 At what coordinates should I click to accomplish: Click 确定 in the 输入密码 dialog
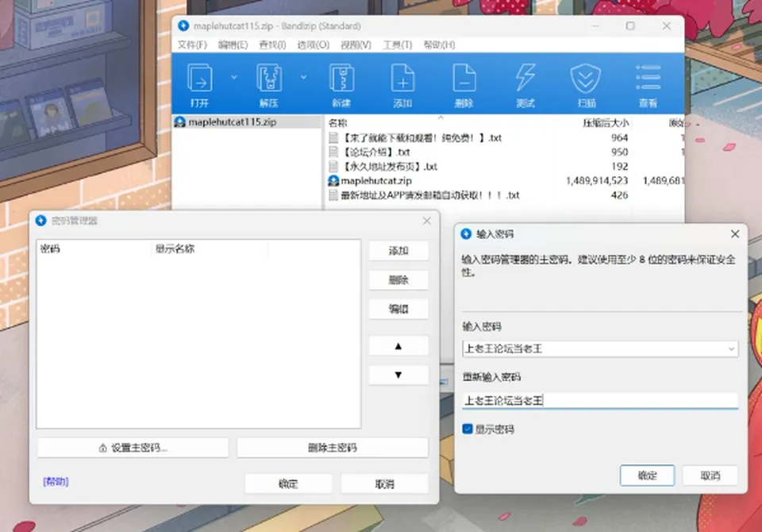pyautogui.click(x=647, y=476)
